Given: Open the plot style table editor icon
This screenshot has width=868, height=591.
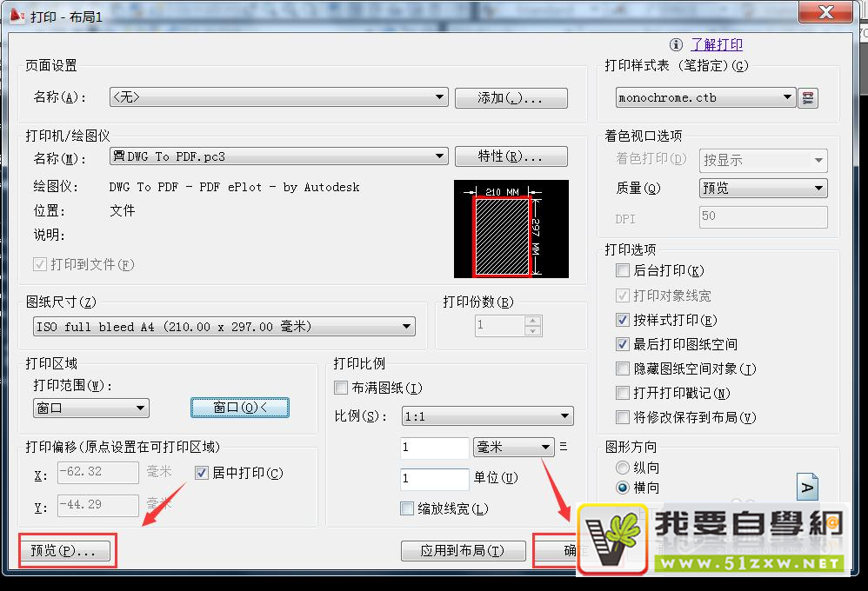Looking at the screenshot, I should 809,98.
